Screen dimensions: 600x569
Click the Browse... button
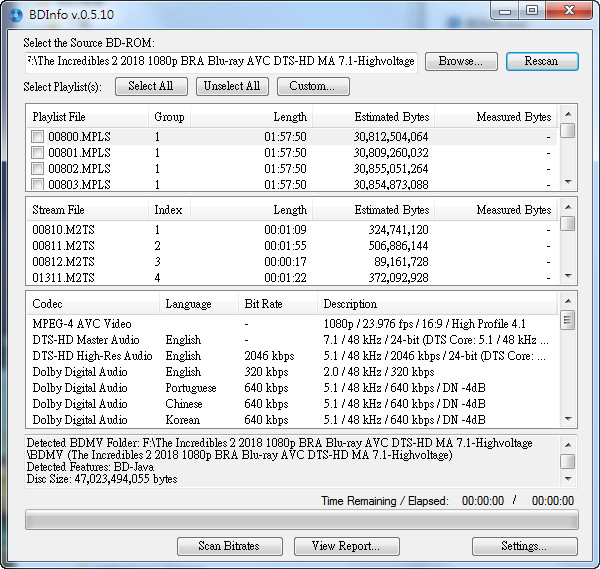461,62
